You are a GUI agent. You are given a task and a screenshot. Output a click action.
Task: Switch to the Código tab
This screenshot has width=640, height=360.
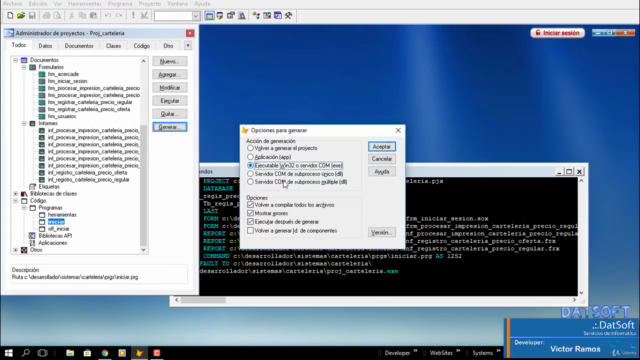point(142,46)
